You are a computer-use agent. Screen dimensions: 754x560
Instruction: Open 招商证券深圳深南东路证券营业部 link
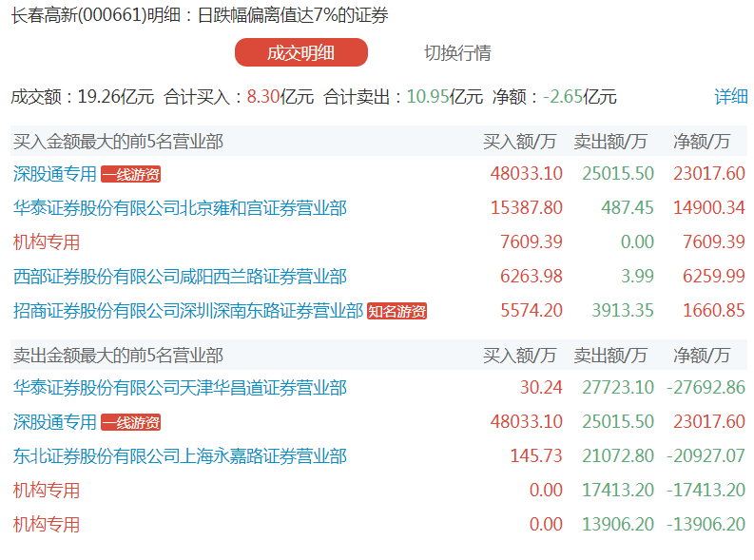click(188, 311)
